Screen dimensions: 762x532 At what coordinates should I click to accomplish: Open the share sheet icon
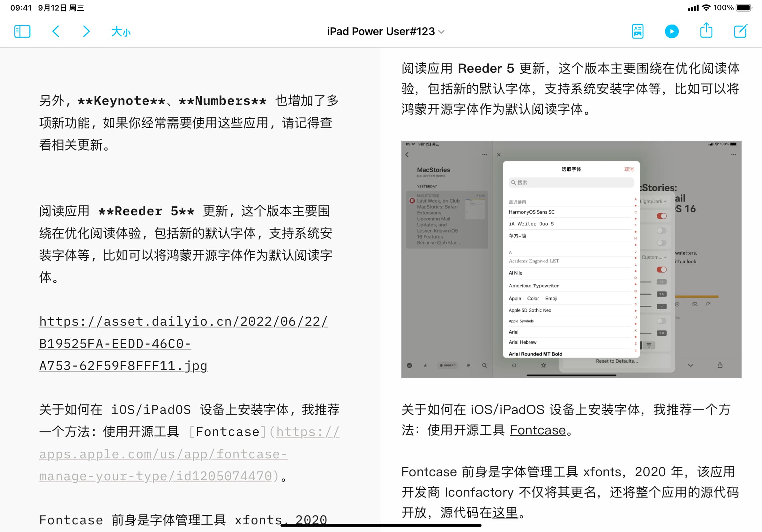(x=706, y=31)
